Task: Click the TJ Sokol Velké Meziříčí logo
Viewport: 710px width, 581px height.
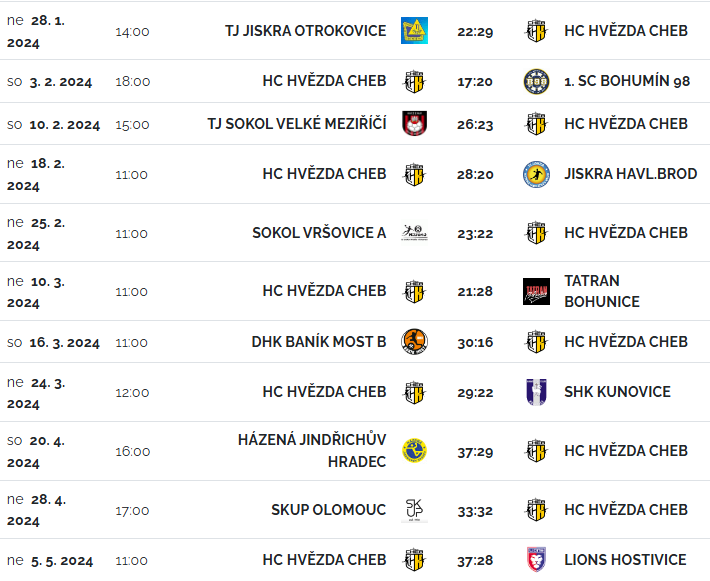Action: point(414,124)
